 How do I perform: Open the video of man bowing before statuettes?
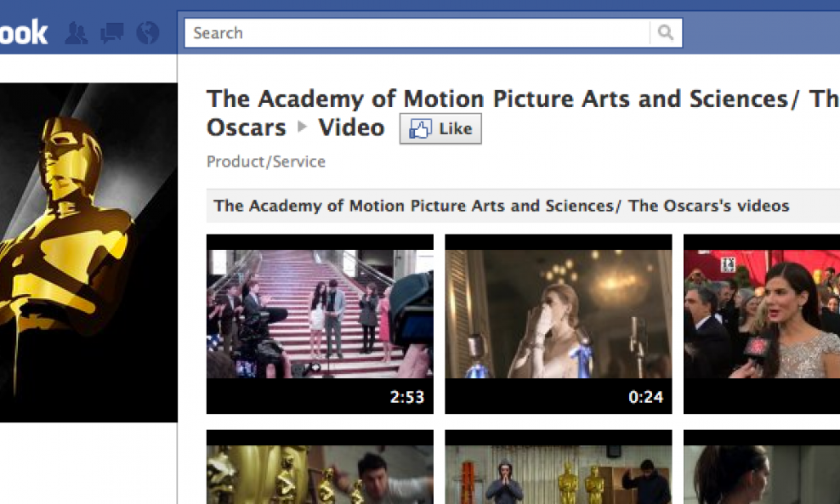click(559, 467)
